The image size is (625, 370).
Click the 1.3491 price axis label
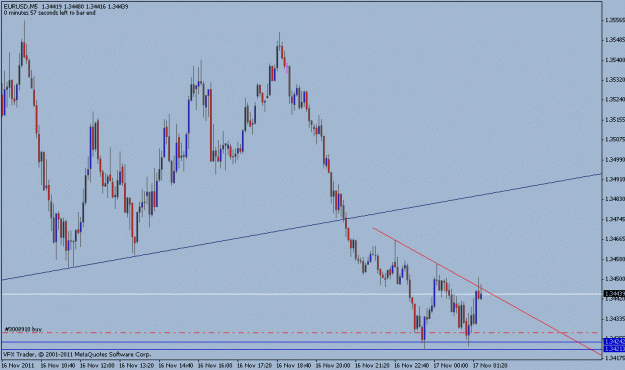coord(615,179)
